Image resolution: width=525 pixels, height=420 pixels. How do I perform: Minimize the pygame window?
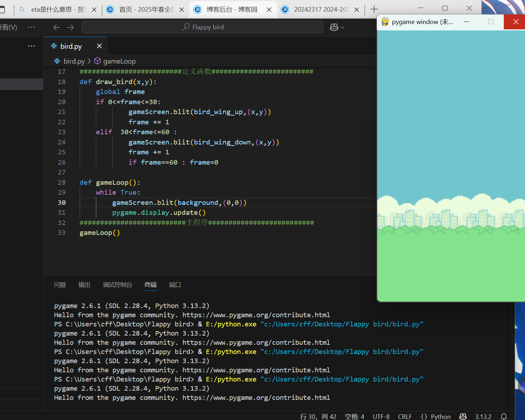466,22
